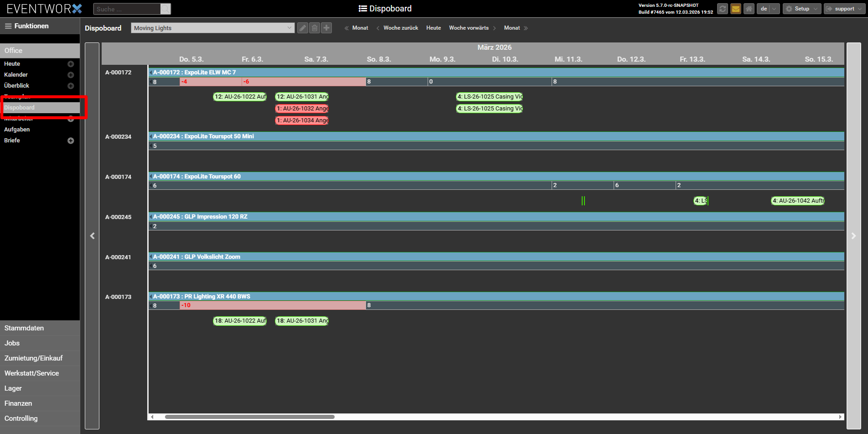This screenshot has width=868, height=434.
Task: Expand the plus next to Kalender
Action: [x=71, y=75]
